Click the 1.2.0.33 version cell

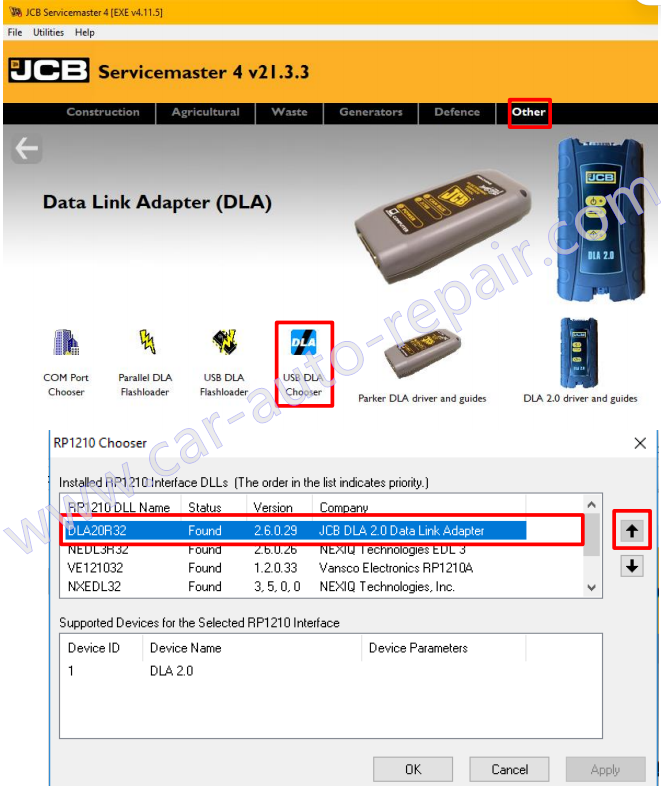pos(276,568)
